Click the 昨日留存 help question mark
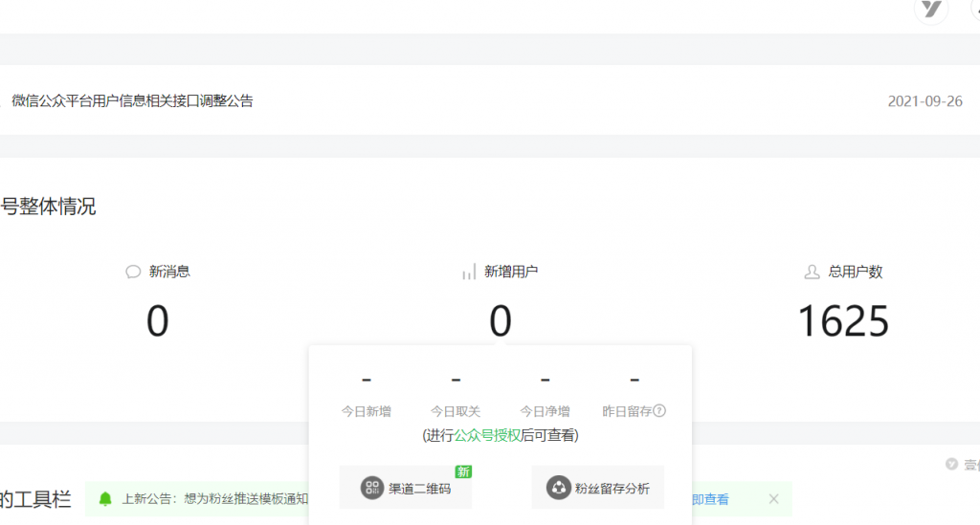The width and height of the screenshot is (980, 525). (x=659, y=411)
